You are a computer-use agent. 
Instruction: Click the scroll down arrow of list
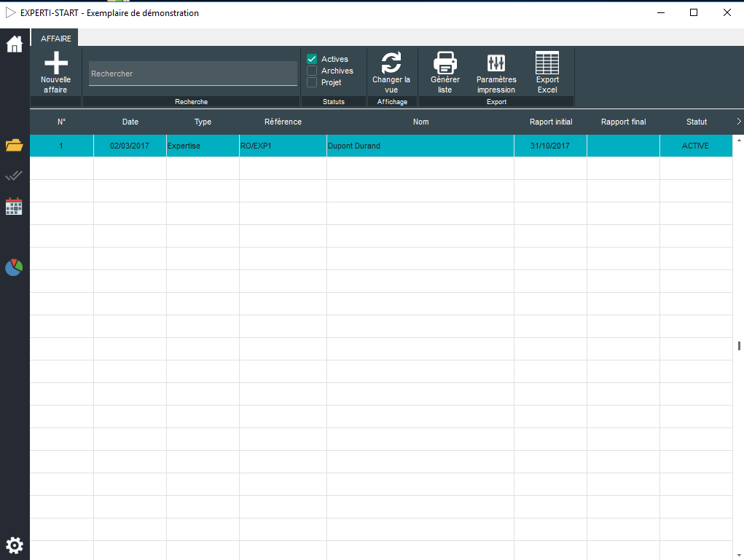coord(739,555)
